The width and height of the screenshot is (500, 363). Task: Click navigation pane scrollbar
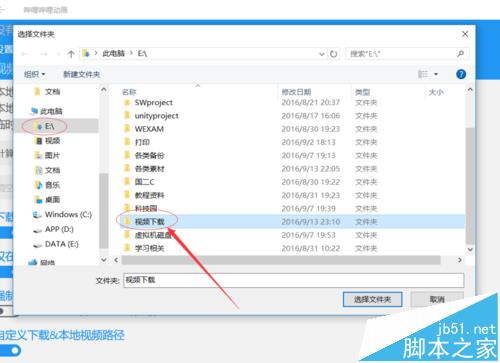[104, 211]
